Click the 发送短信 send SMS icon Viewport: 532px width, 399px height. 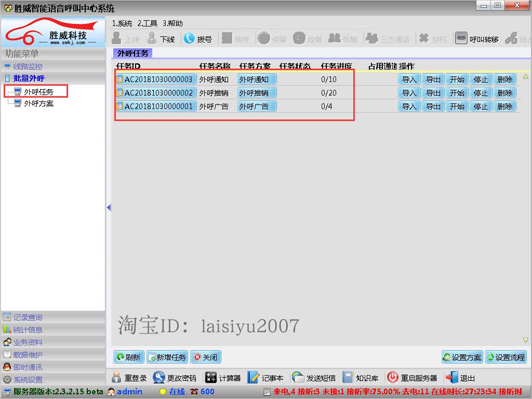[x=298, y=378]
